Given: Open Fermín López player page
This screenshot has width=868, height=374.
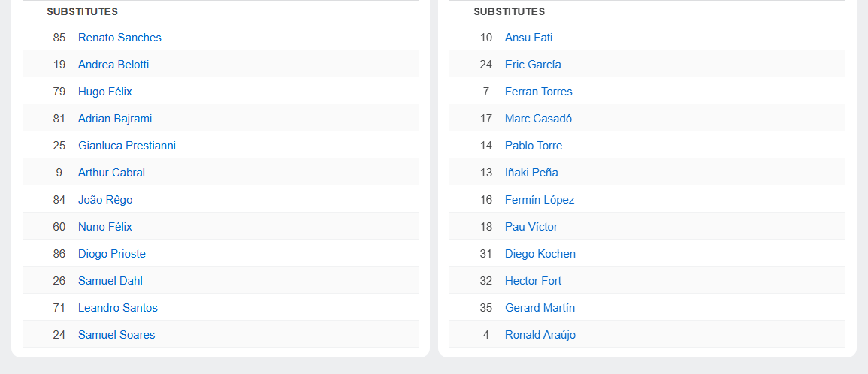Looking at the screenshot, I should 540,200.
